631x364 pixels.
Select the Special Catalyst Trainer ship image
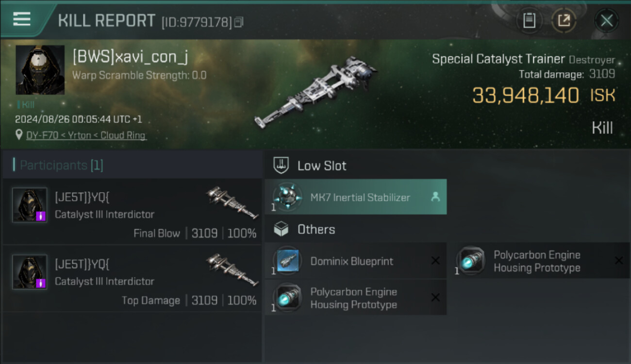coord(315,92)
